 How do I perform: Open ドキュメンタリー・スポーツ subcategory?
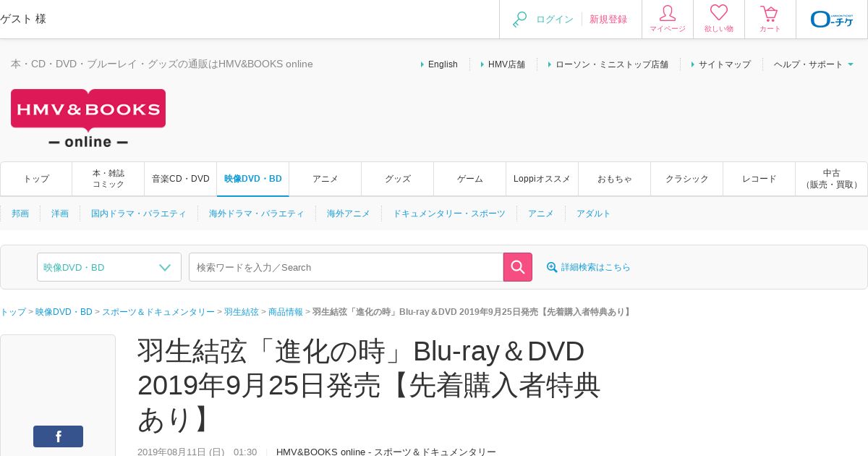click(449, 214)
